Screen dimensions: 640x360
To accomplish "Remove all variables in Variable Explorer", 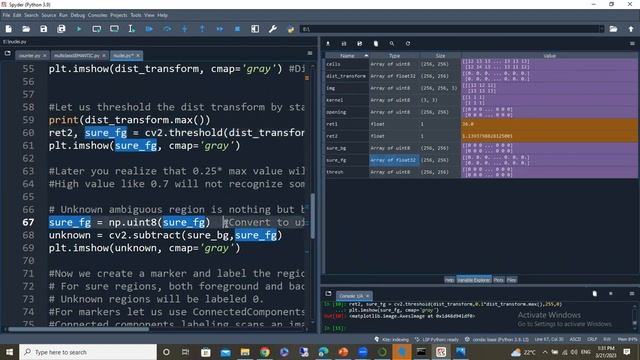I will (376, 44).
